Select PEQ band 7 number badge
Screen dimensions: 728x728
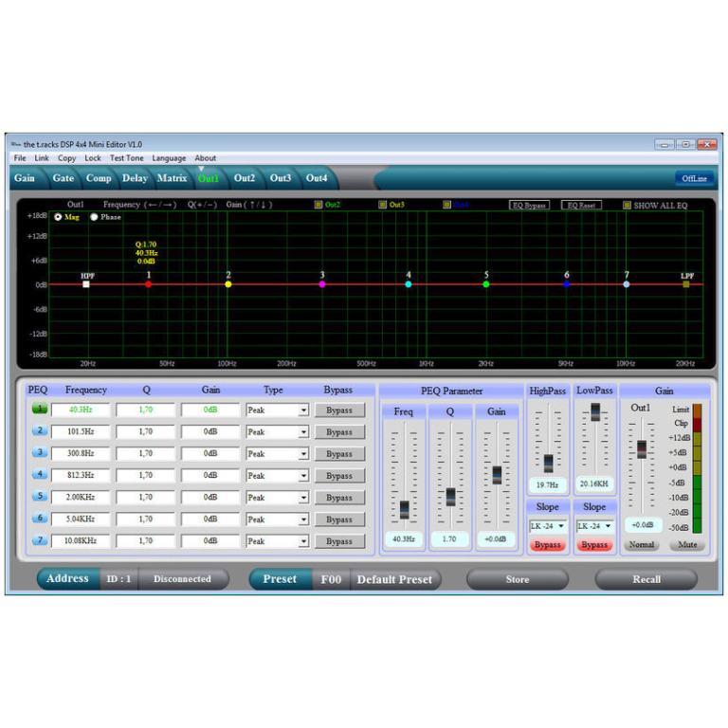click(40, 540)
